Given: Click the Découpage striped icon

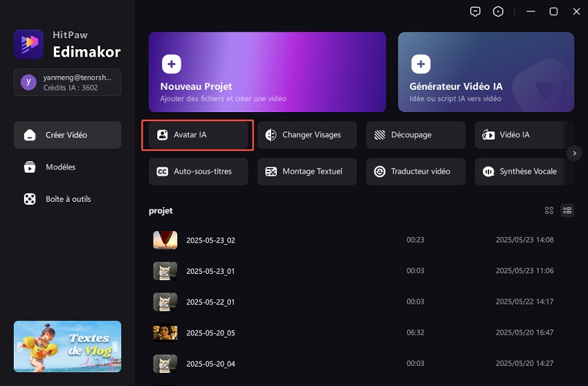Looking at the screenshot, I should coord(380,135).
